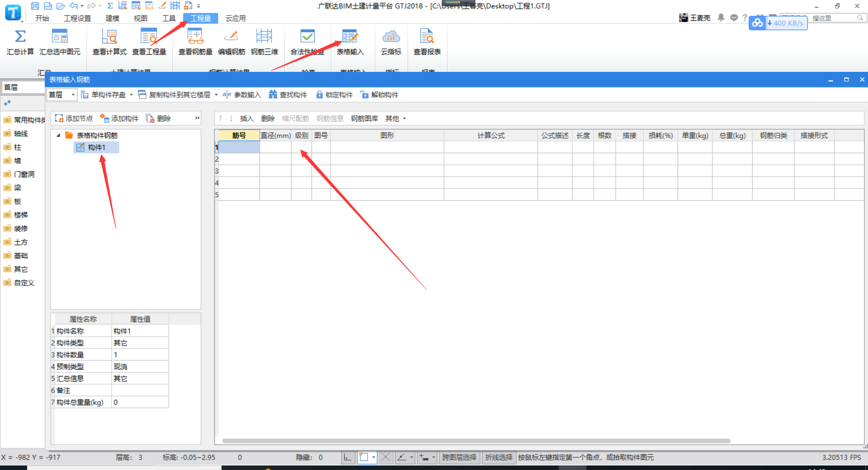Click the undo arrow in quick access bar
This screenshot has width=868, height=470.
coord(74,6)
